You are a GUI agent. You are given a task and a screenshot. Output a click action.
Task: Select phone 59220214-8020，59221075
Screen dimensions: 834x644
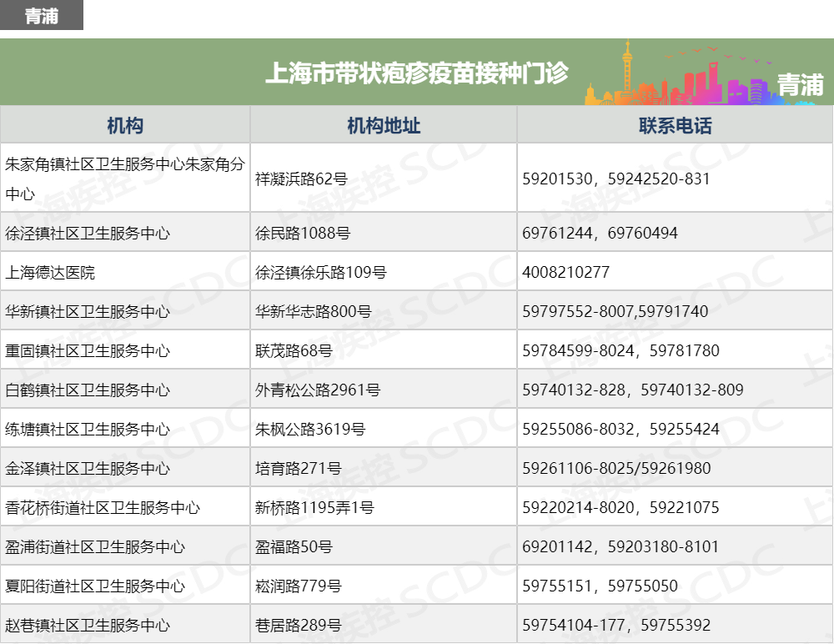coord(620,508)
